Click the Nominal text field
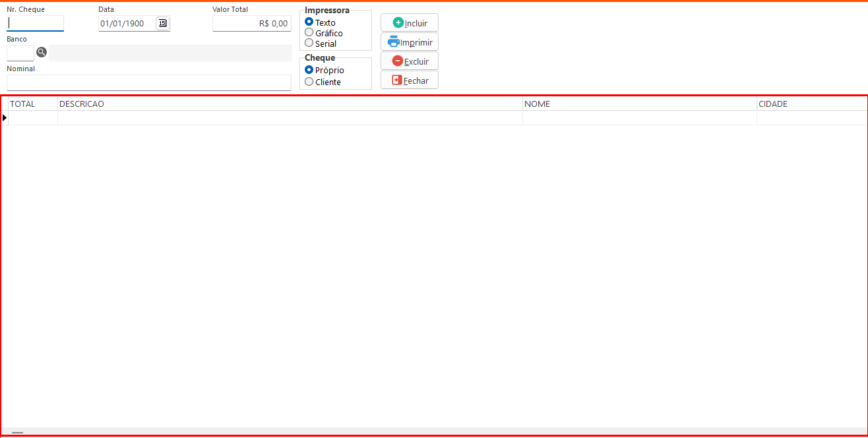Viewport: 868px width, 438px height. [148, 82]
